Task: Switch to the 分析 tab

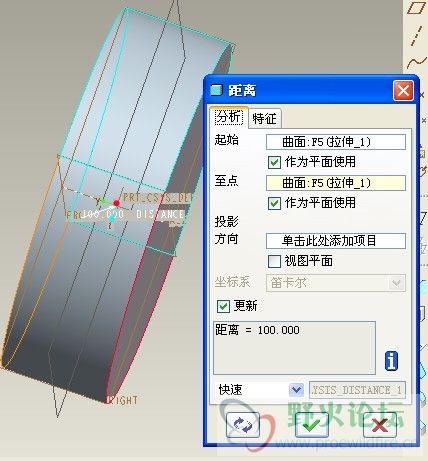Action: (x=229, y=117)
